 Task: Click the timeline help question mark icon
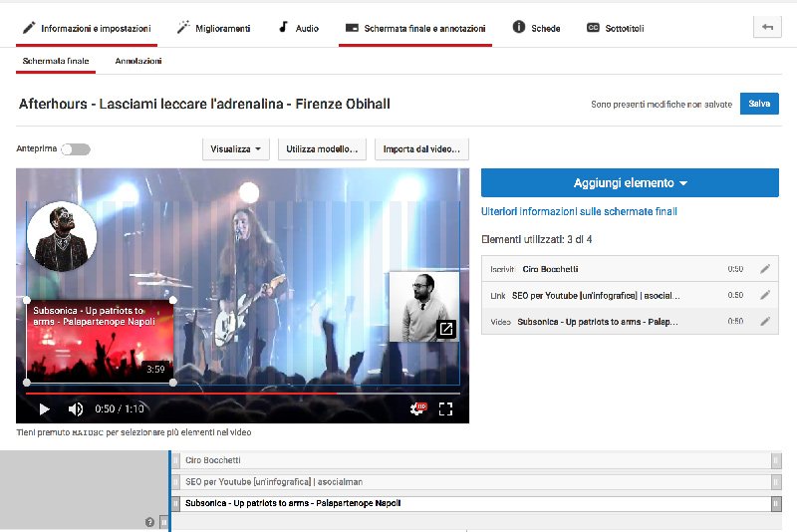(x=149, y=522)
